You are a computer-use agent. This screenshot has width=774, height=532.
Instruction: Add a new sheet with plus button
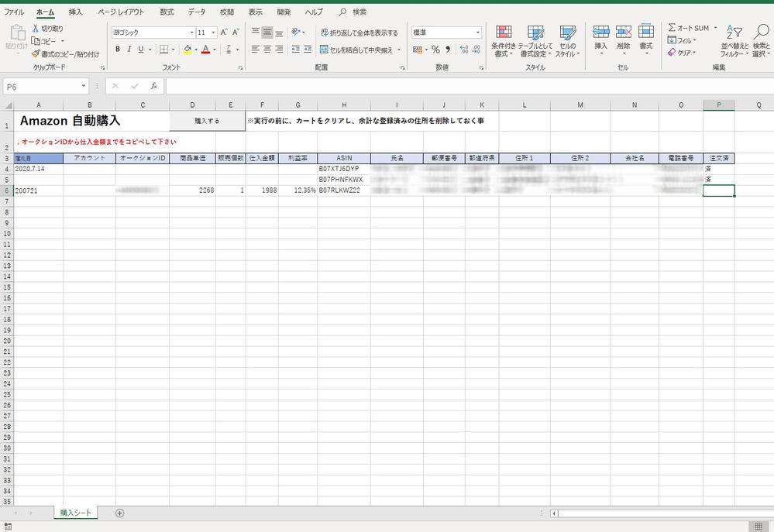click(119, 513)
